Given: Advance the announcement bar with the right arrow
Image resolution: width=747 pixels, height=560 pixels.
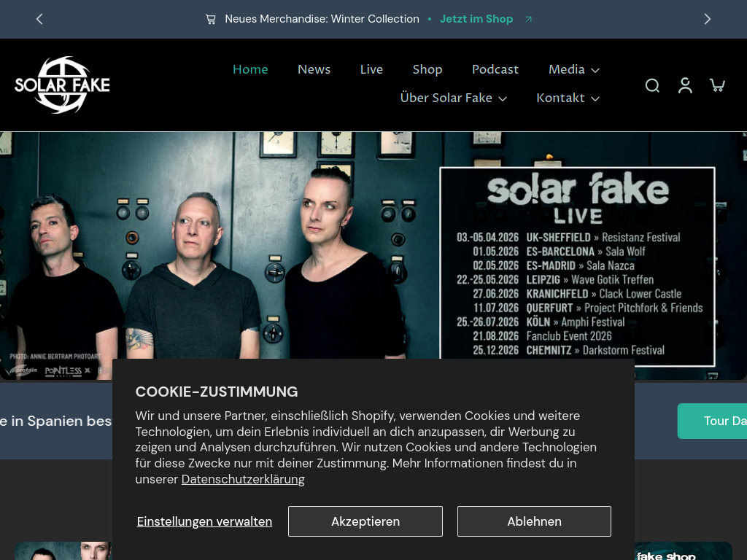Looking at the screenshot, I should pyautogui.click(x=707, y=19).
